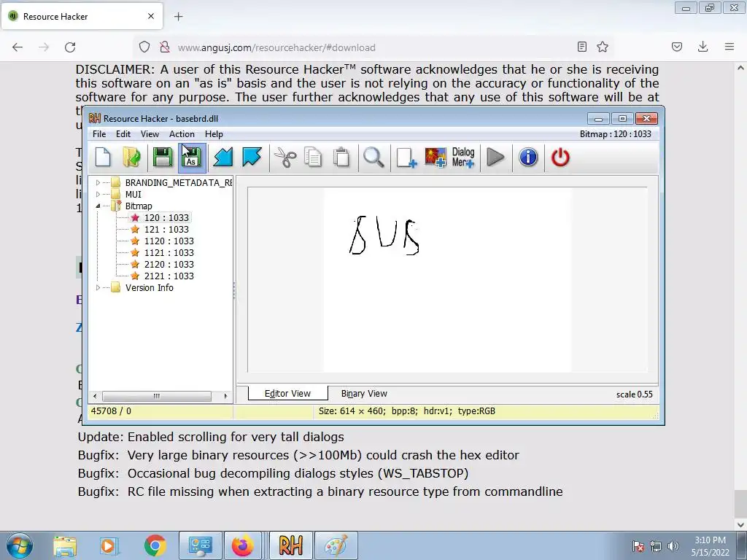Viewport: 747px width, 560px height.
Task: Open Paint from the taskbar
Action: (336, 545)
